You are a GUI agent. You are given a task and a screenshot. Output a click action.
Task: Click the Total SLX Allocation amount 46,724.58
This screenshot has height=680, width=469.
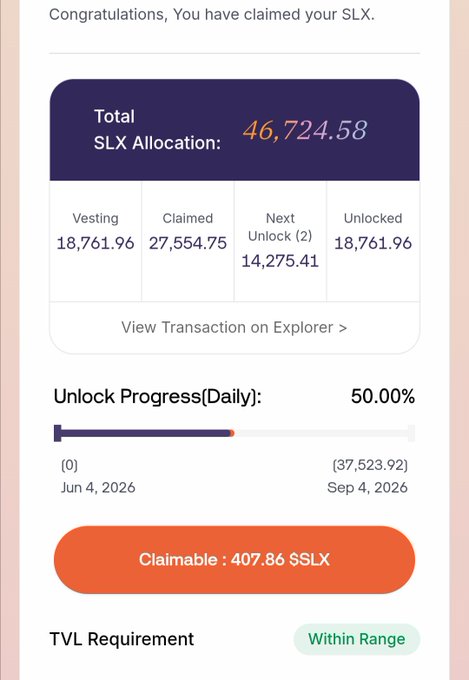(x=305, y=130)
